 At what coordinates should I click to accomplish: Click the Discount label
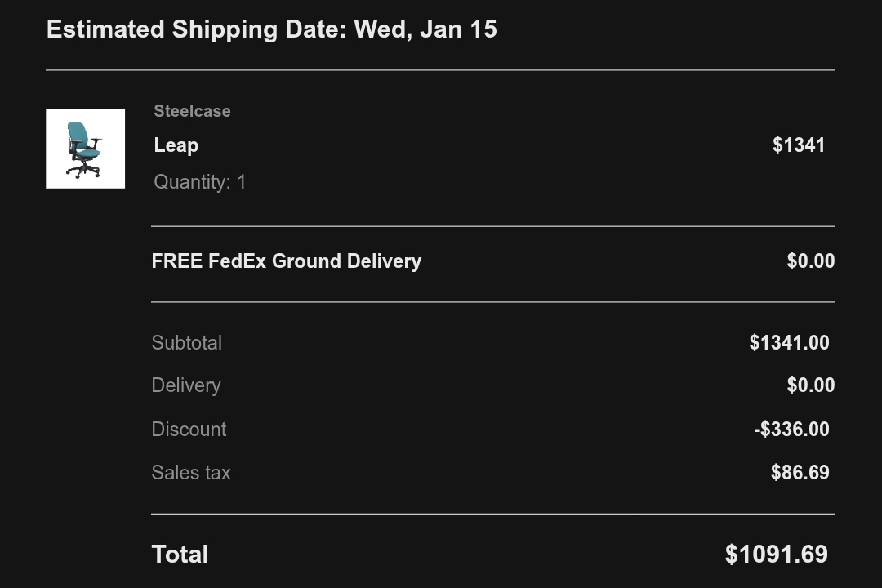(x=189, y=430)
